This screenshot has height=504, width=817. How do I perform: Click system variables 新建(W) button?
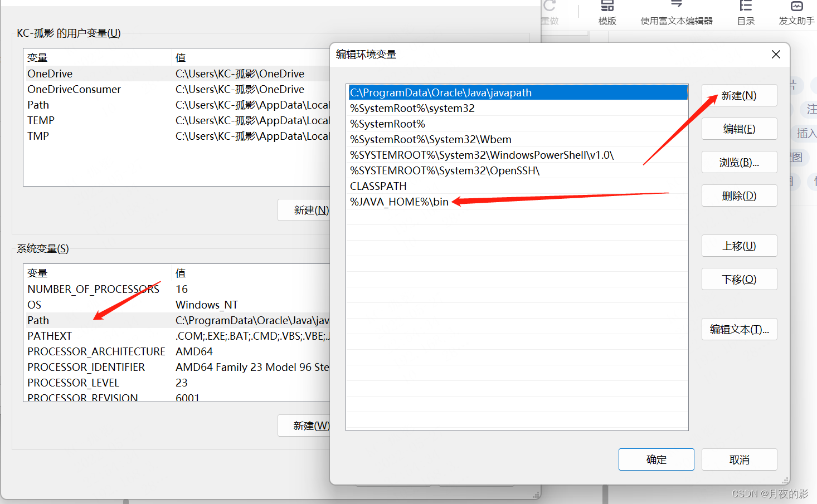pyautogui.click(x=304, y=425)
